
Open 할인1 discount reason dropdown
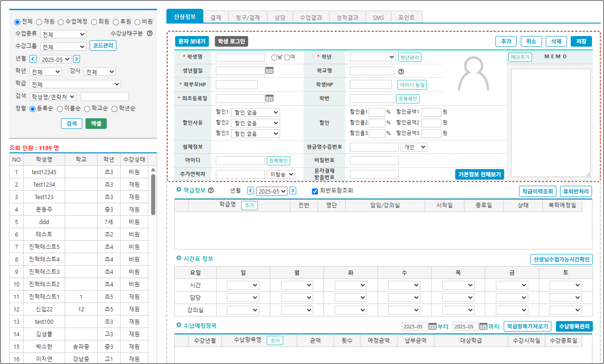click(255, 112)
